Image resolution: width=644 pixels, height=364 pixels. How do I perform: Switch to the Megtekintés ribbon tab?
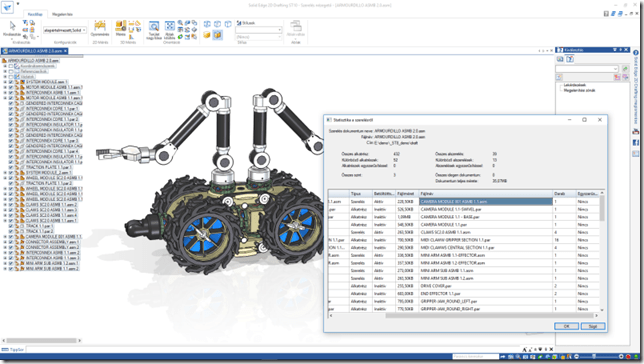click(62, 14)
